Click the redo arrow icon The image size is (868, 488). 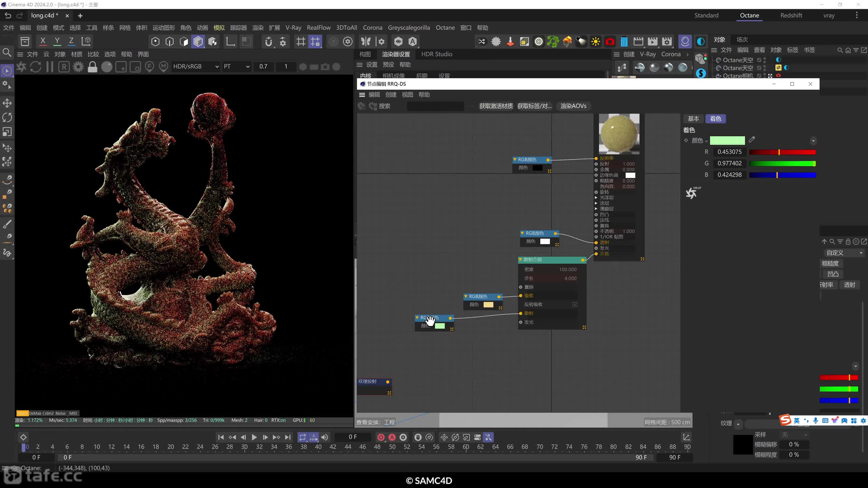20,15
